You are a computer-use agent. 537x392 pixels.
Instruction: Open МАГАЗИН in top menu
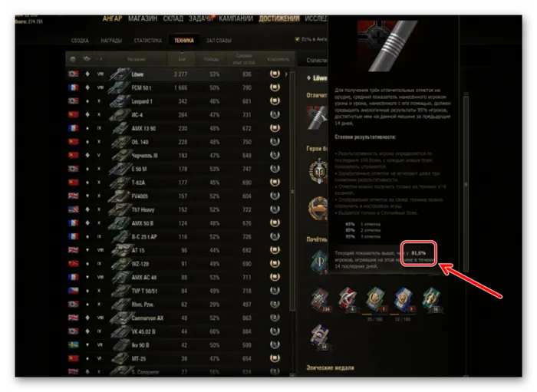[x=143, y=18]
